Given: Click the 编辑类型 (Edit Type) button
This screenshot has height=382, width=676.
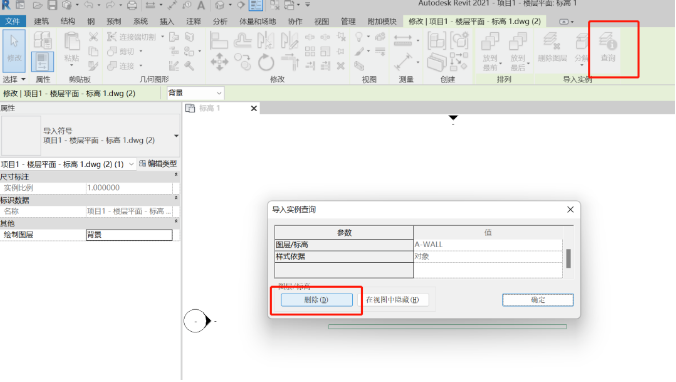Looking at the screenshot, I should [x=159, y=164].
